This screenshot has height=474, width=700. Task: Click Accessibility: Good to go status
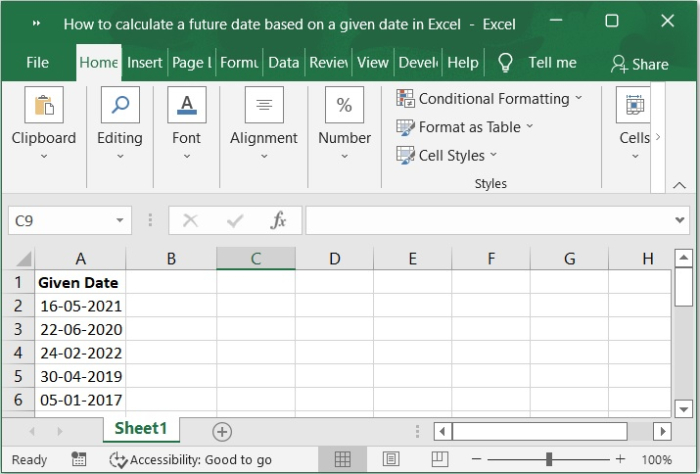click(x=190, y=460)
